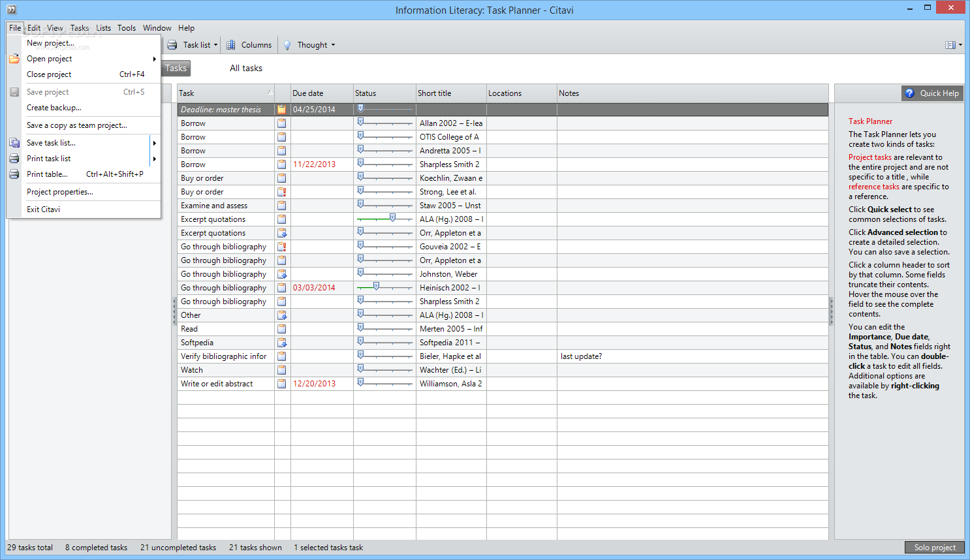Click the 11/22/2013 due date cell

coord(322,164)
